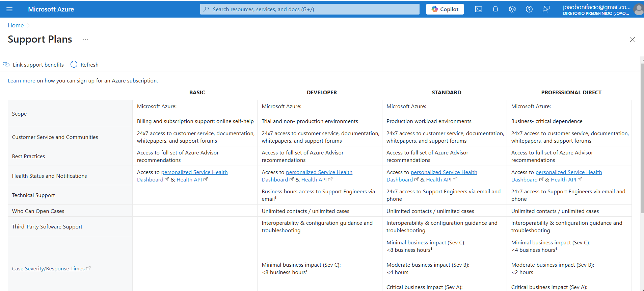Click Link support benefits

pos(33,65)
